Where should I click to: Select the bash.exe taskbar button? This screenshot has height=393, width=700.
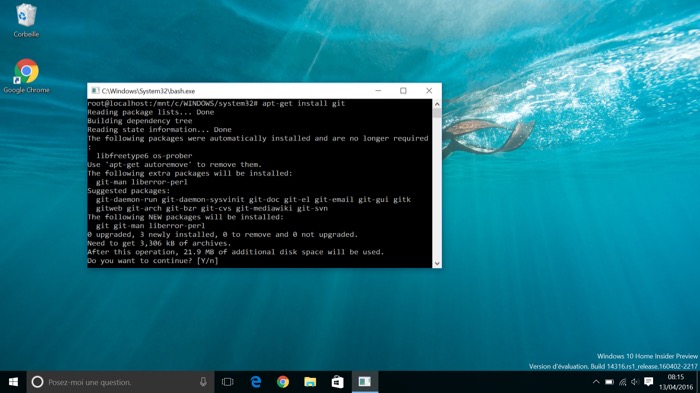coord(365,382)
